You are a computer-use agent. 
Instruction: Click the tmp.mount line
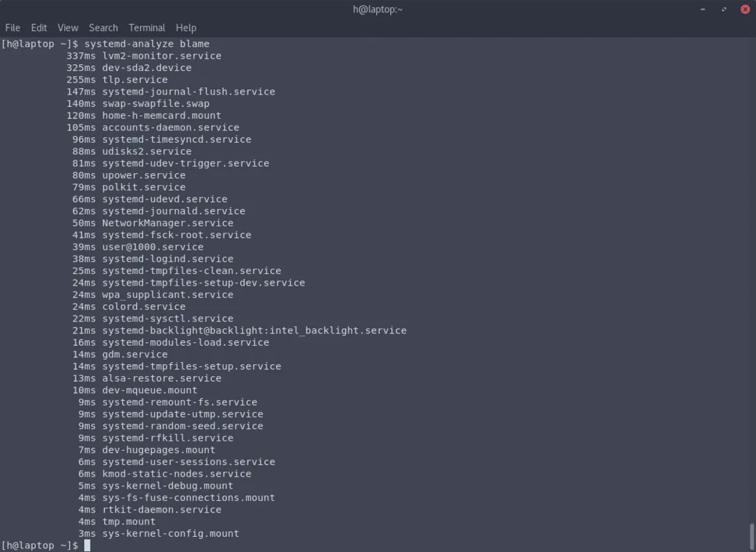pyautogui.click(x=117, y=522)
